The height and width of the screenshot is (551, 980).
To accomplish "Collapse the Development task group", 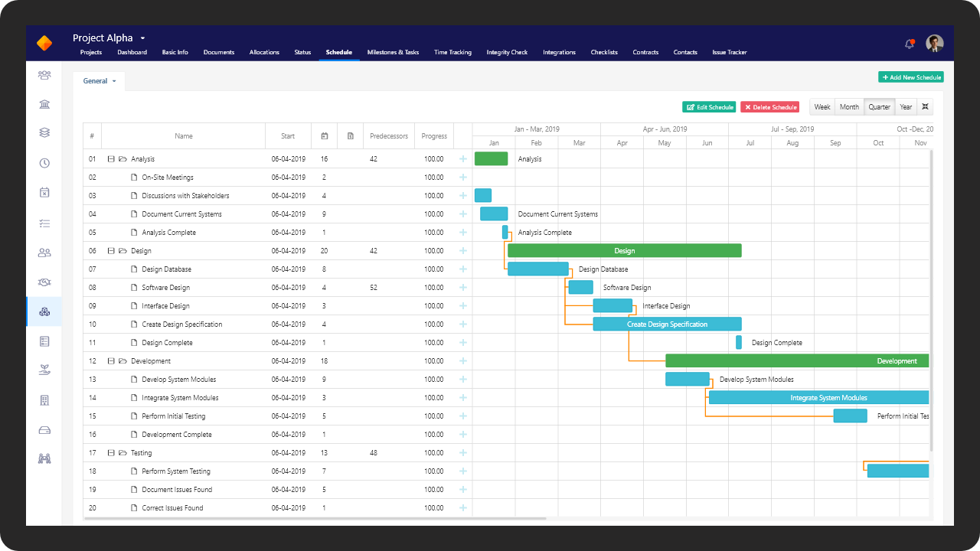I will [109, 360].
